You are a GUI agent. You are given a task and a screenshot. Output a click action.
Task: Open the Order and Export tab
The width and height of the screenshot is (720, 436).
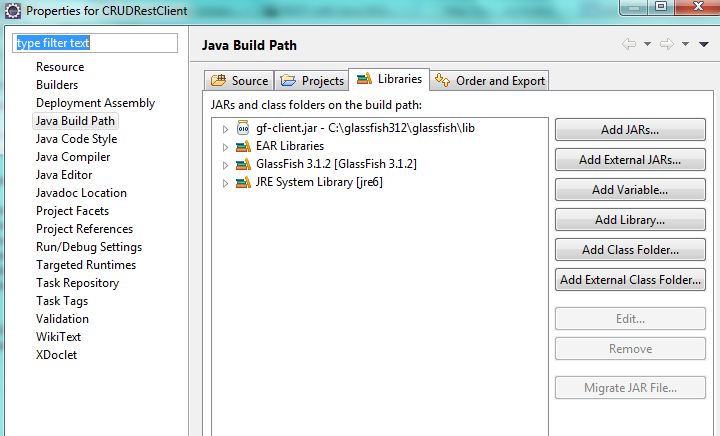490,81
